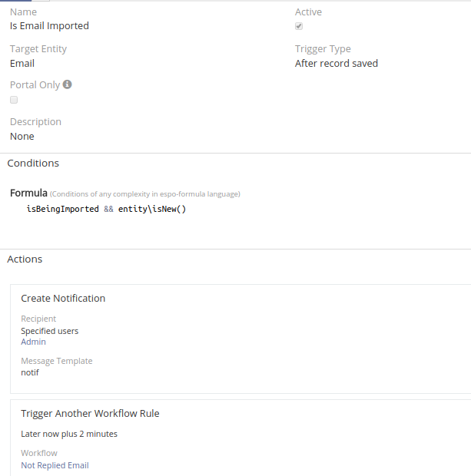Viewport: 471px width, 476px height.
Task: Click the Admin recipient user
Action: click(33, 342)
